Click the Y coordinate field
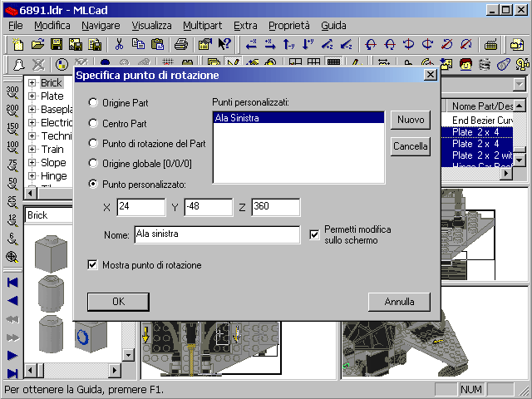 click(x=209, y=207)
